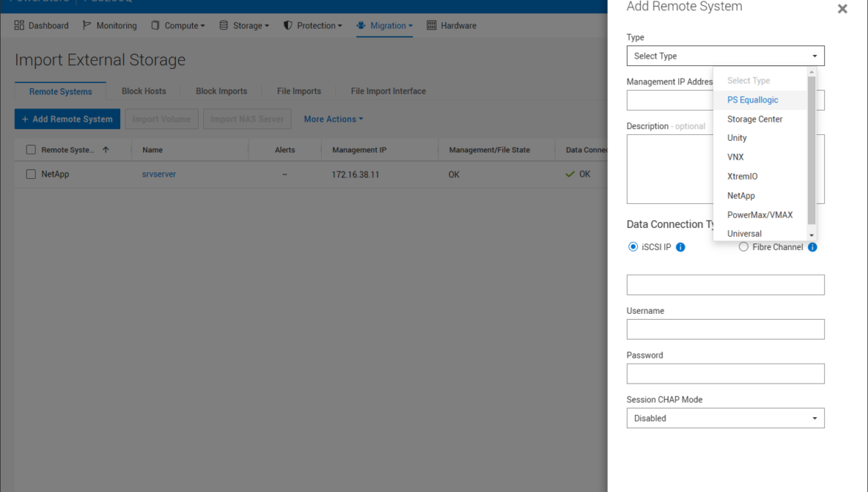This screenshot has height=492, width=868.
Task: Click the Username input field
Action: (725, 329)
